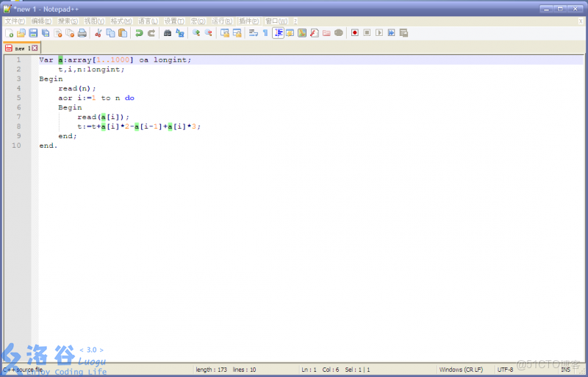Image resolution: width=588 pixels, height=377 pixels.
Task: Collapse the Begin block fold margin on line 6
Action: pyautogui.click(x=35, y=107)
